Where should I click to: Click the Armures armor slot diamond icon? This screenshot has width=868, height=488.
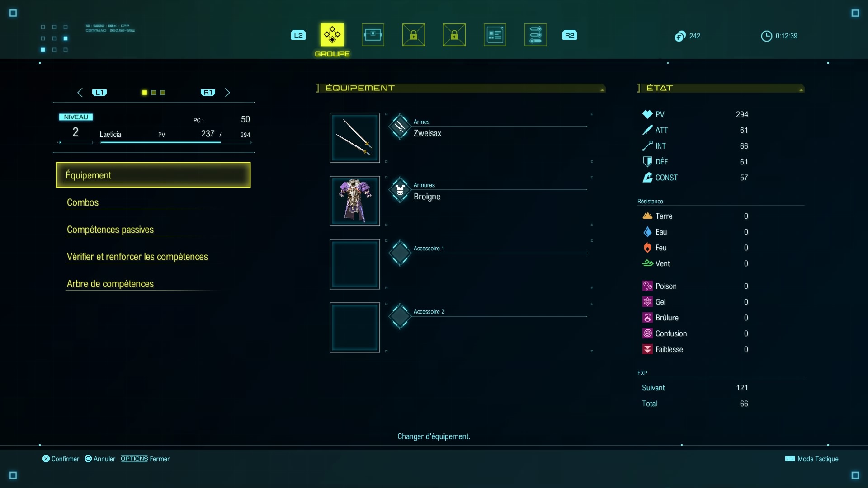400,190
